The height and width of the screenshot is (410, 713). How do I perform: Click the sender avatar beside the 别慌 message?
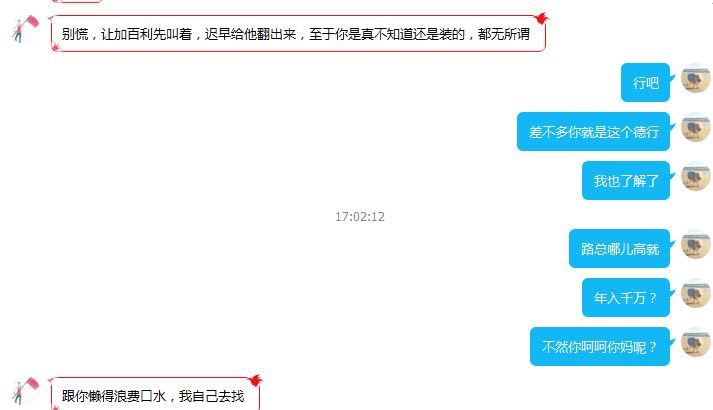tap(25, 29)
